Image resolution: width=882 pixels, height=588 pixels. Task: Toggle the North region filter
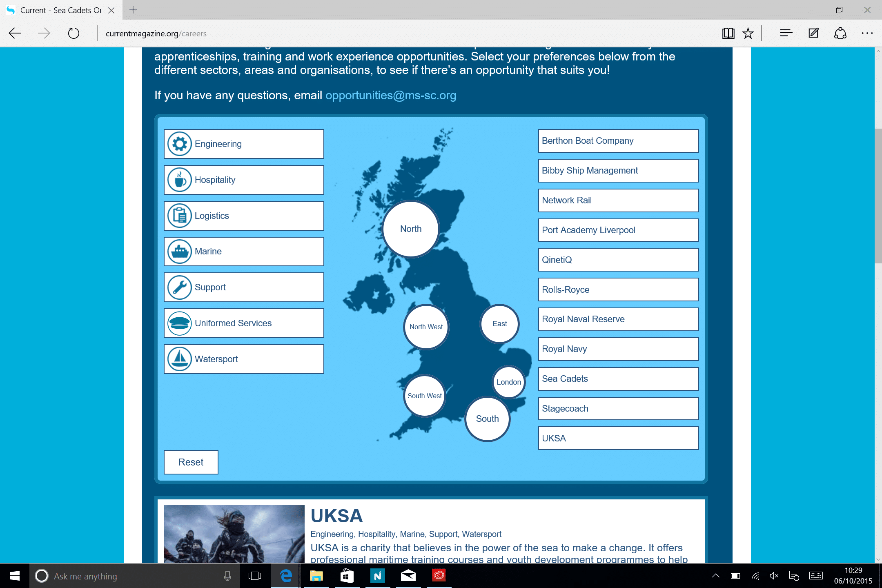pyautogui.click(x=410, y=229)
